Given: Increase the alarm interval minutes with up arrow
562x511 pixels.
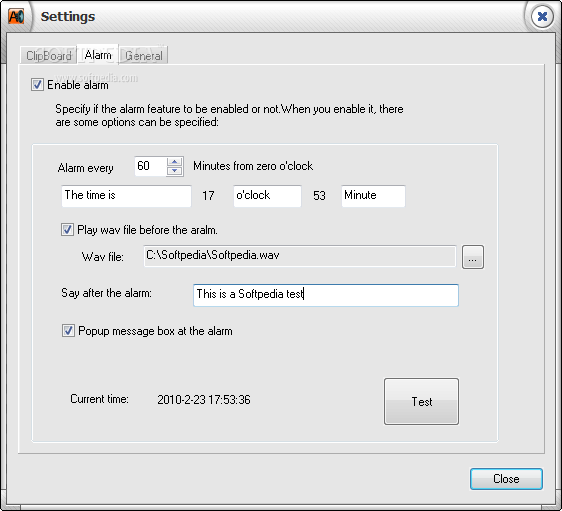Looking at the screenshot, I should tap(175, 162).
